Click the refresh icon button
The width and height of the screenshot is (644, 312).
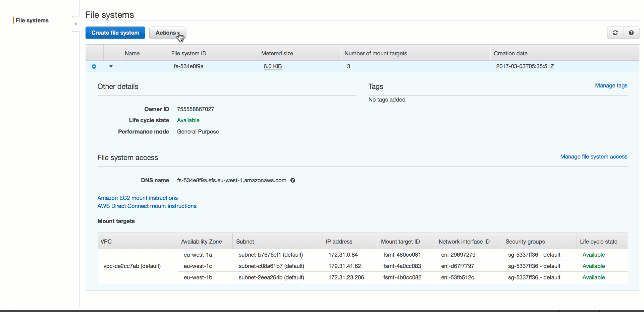pos(615,33)
